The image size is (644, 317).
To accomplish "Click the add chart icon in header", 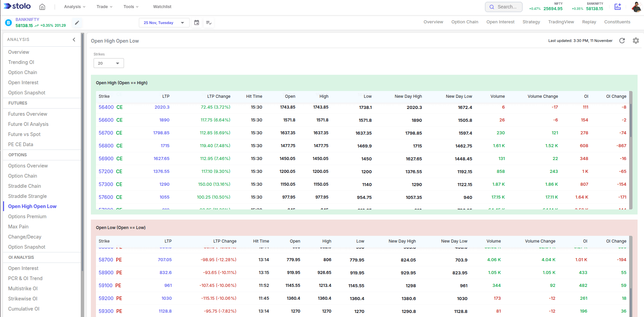I will pos(618,7).
